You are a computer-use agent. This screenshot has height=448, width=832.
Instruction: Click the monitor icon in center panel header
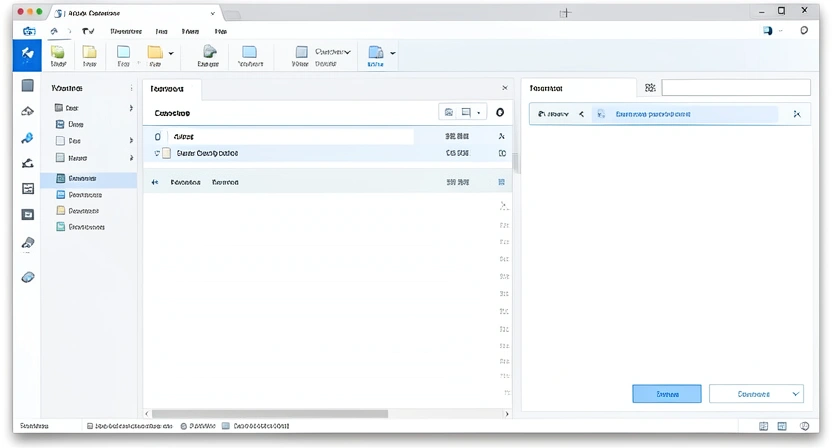tap(466, 113)
